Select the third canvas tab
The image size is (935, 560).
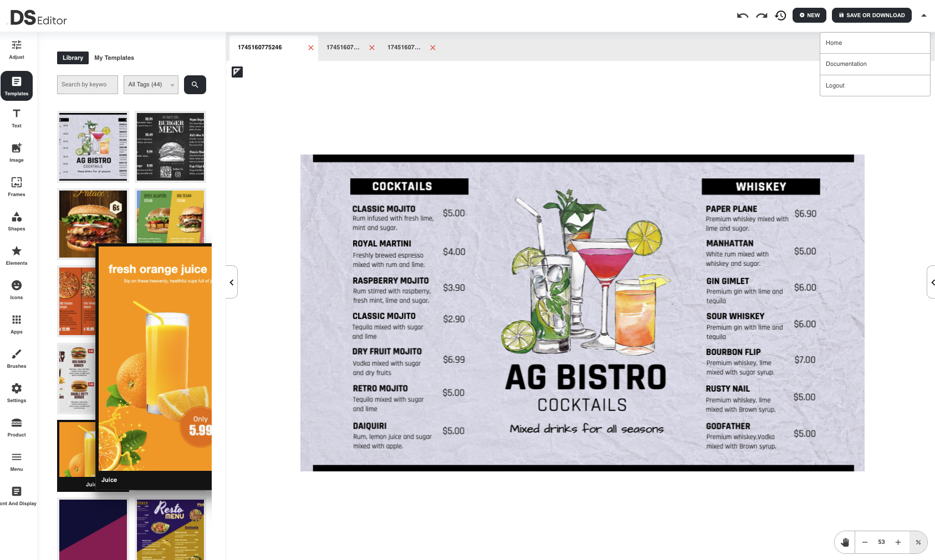point(403,48)
